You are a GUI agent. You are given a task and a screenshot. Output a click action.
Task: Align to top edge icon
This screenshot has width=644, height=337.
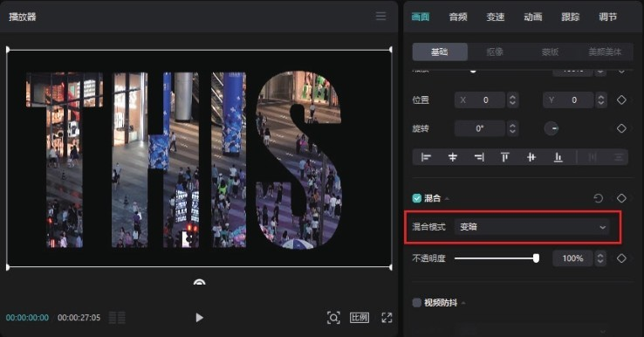pyautogui.click(x=504, y=157)
